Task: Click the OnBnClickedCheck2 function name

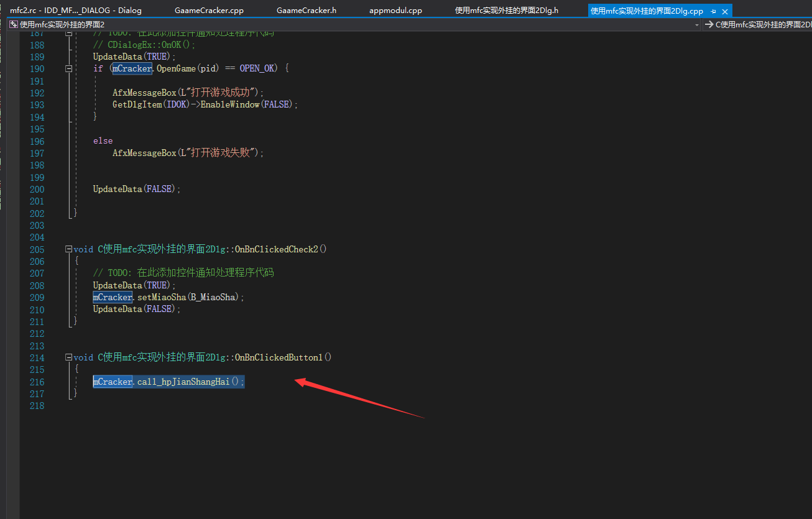Action: (276, 249)
